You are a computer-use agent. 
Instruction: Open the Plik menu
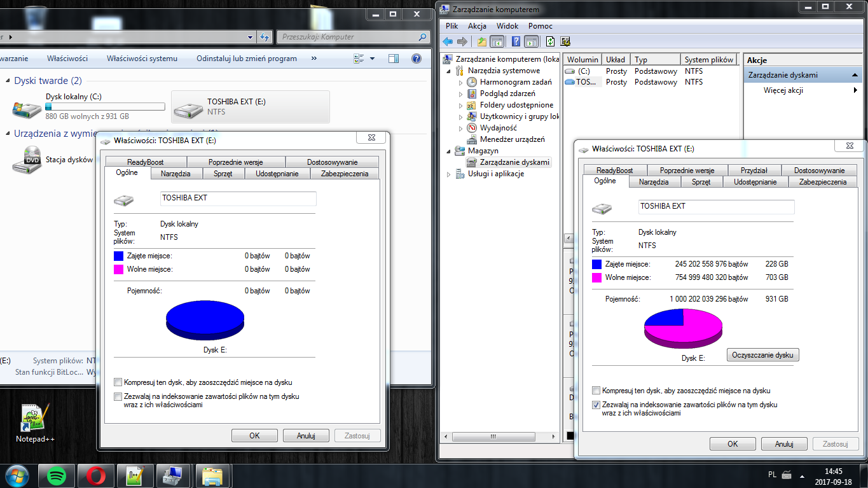[x=452, y=26]
